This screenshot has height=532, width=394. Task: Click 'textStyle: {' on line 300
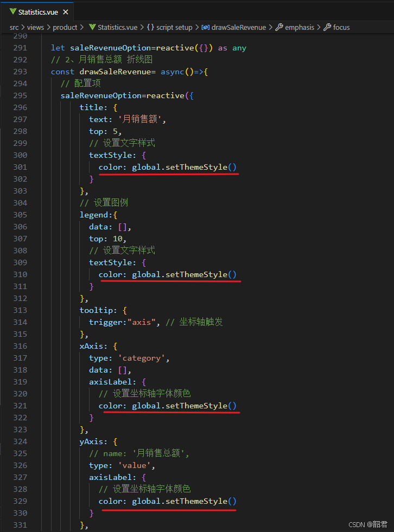pyautogui.click(x=118, y=155)
